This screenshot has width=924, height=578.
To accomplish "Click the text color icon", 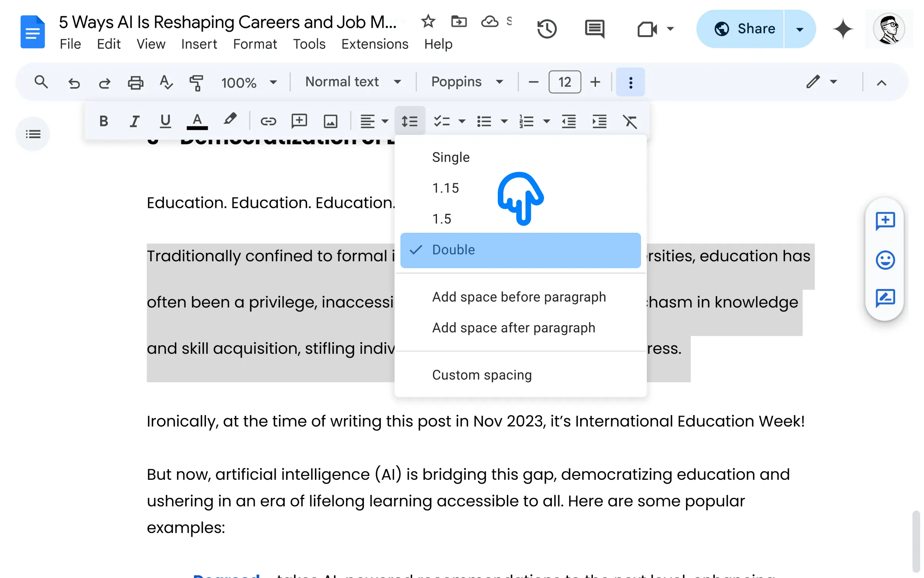I will coord(198,121).
